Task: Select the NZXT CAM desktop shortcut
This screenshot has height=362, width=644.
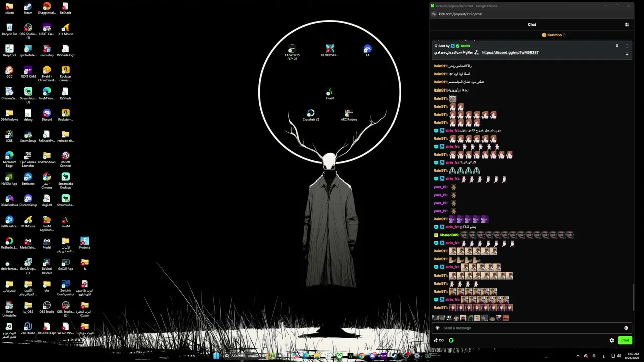Action: click(28, 72)
